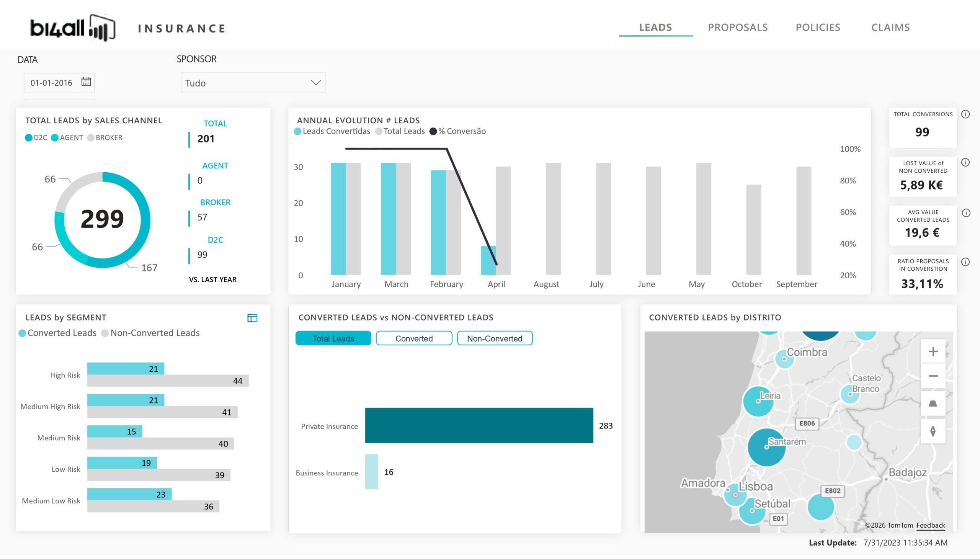Open TomTom Feedback link on map
This screenshot has width=980, height=559.
pyautogui.click(x=931, y=525)
